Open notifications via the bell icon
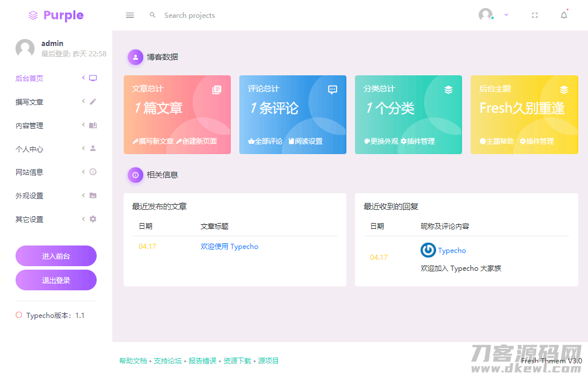This screenshot has height=376, width=588. point(564,15)
